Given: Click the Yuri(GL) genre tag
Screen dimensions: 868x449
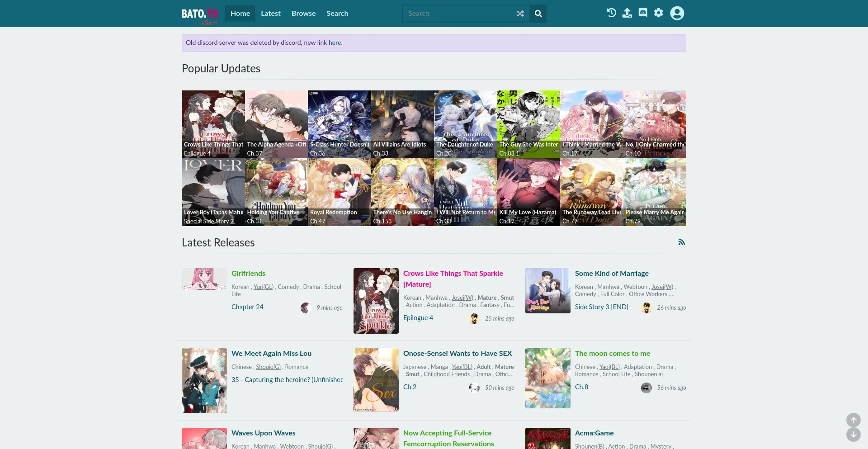Looking at the screenshot, I should 263,287.
